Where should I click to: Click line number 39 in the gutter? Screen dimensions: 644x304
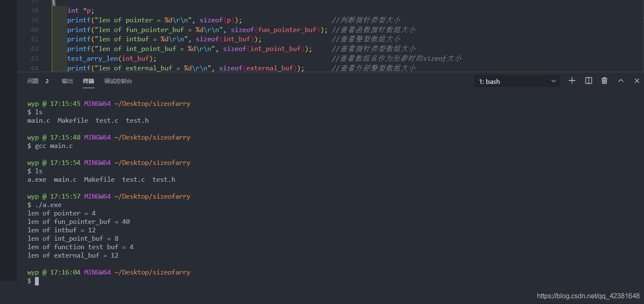35,20
